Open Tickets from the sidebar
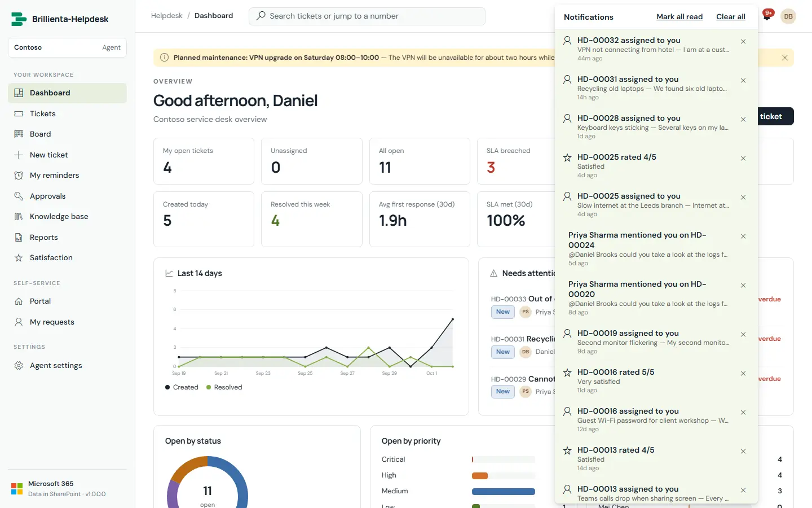This screenshot has height=508, width=812. [x=67, y=114]
